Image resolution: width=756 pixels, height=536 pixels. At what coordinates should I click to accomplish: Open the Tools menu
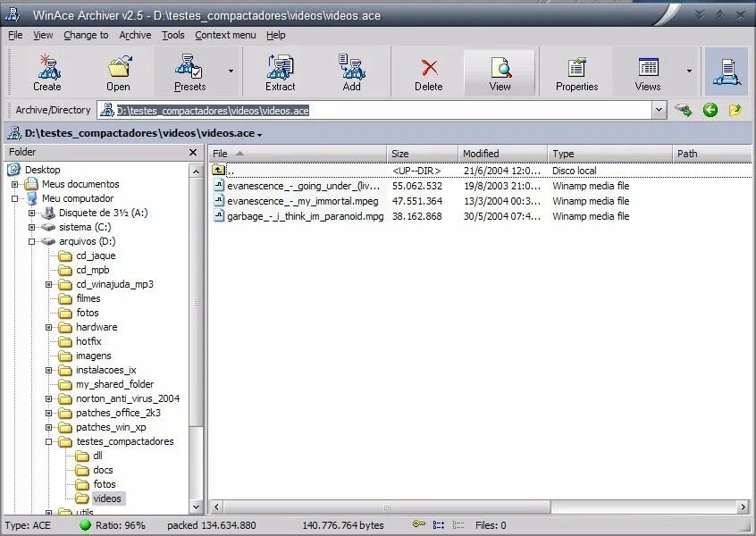[173, 35]
